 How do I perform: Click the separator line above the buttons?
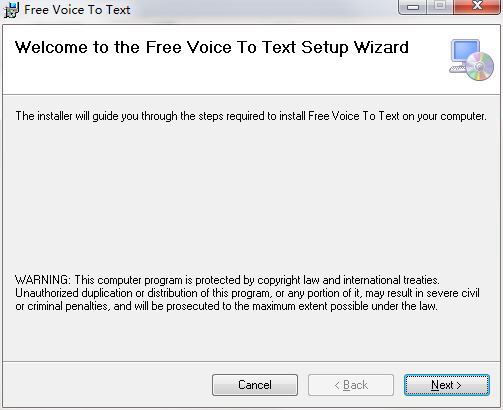click(x=251, y=361)
